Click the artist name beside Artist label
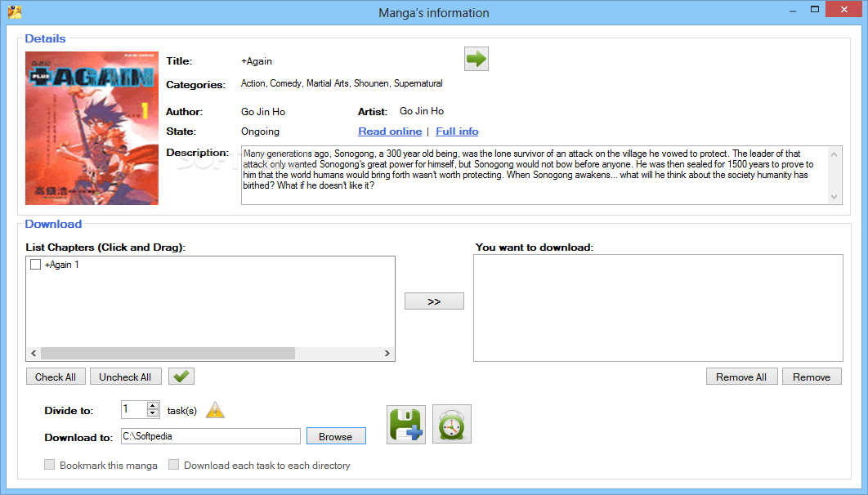This screenshot has width=868, height=495. 422,111
